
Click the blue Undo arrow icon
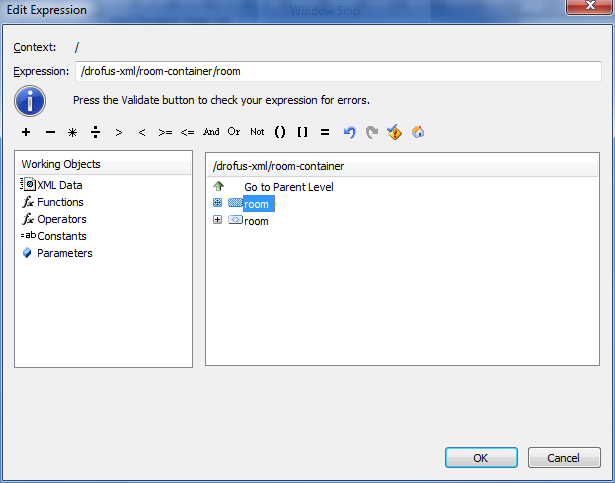pos(349,132)
